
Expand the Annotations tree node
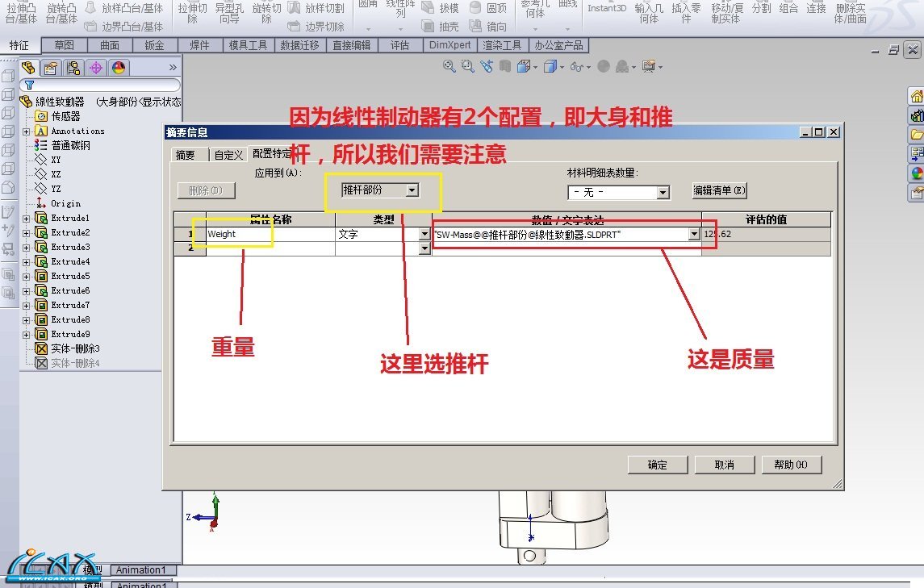click(26, 131)
